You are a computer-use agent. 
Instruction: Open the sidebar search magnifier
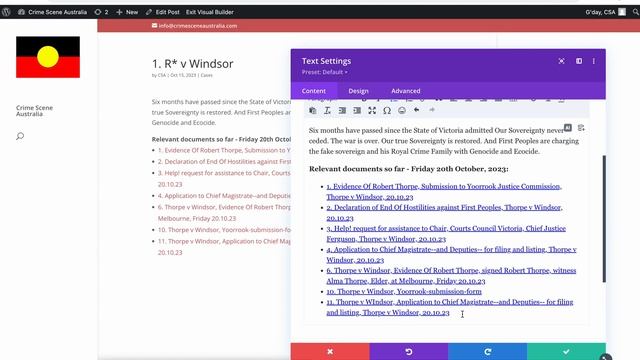coord(20,136)
